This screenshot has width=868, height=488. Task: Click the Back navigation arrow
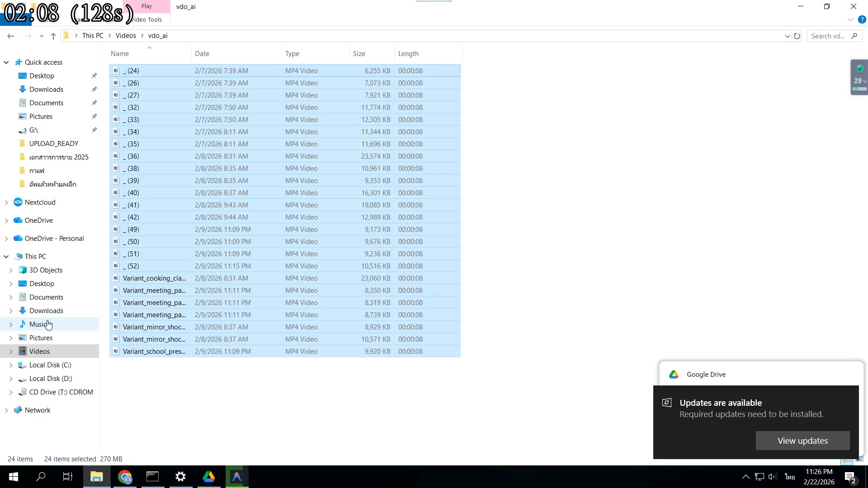click(x=11, y=36)
